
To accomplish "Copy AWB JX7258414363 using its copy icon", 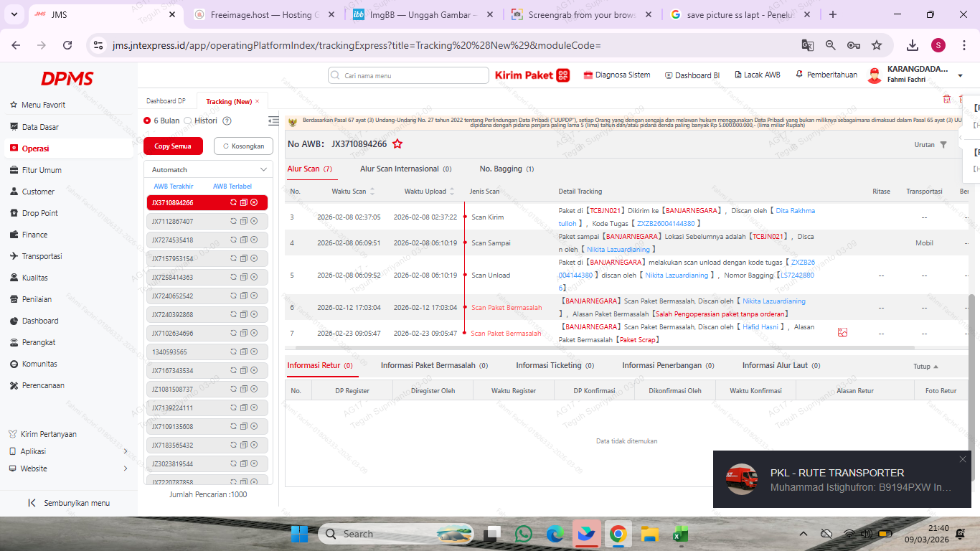I will pyautogui.click(x=243, y=277).
